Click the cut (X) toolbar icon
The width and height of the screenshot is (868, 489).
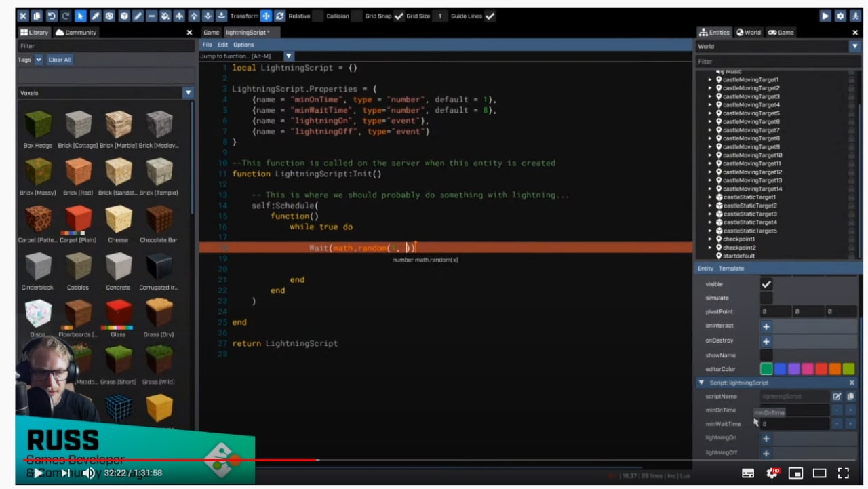click(x=23, y=16)
